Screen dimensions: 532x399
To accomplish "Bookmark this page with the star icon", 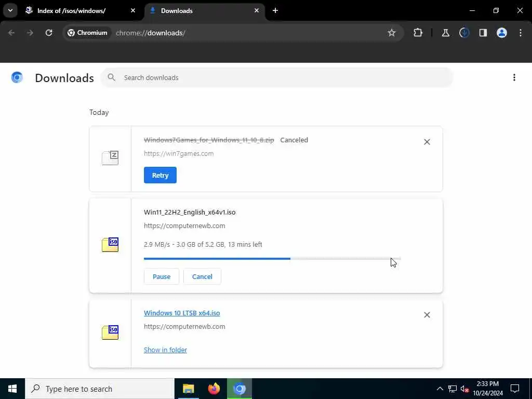I will point(392,33).
